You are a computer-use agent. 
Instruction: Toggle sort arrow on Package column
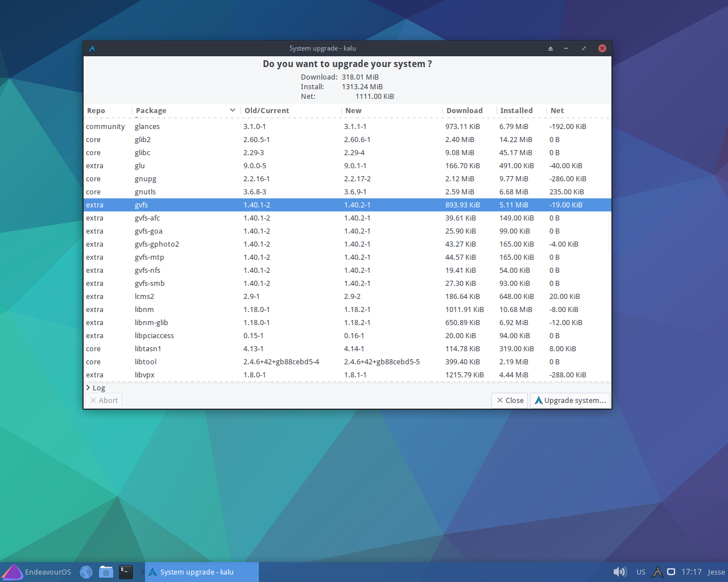point(232,110)
